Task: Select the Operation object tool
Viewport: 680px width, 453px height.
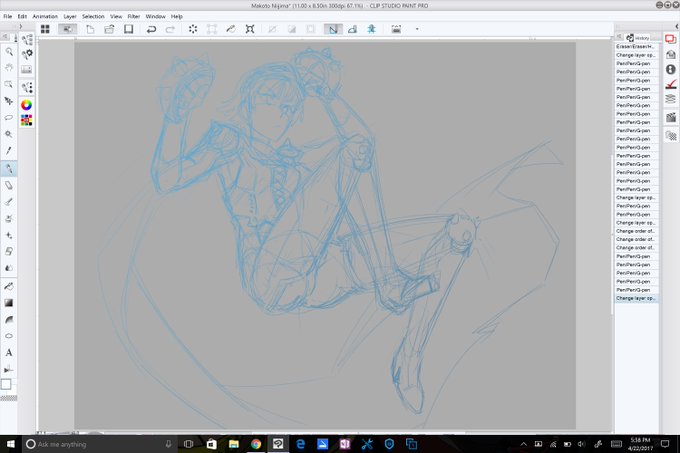Action: [9, 84]
